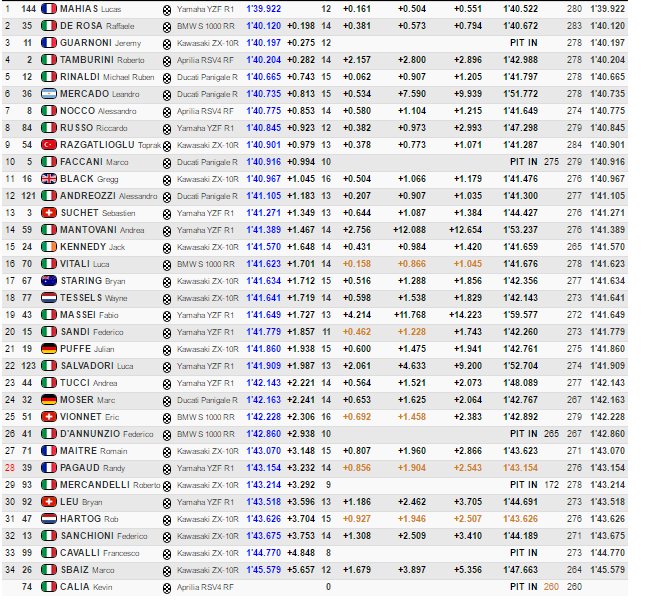The height and width of the screenshot is (608, 646).
Task: Click the Swiss flag beside LEU Bryan
Action: tap(49, 502)
